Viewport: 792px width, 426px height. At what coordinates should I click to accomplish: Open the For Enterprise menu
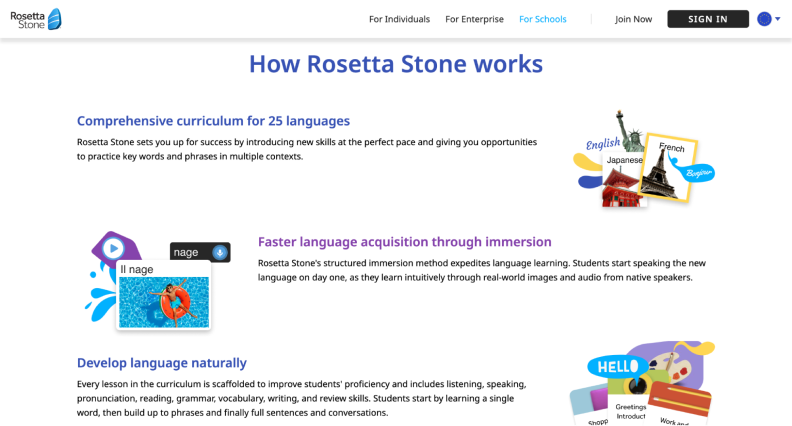point(474,19)
